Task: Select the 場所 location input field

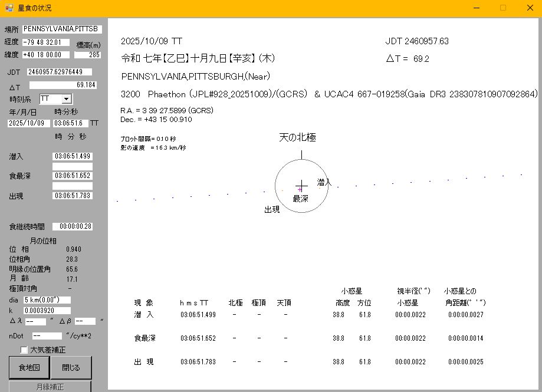Action: click(63, 29)
